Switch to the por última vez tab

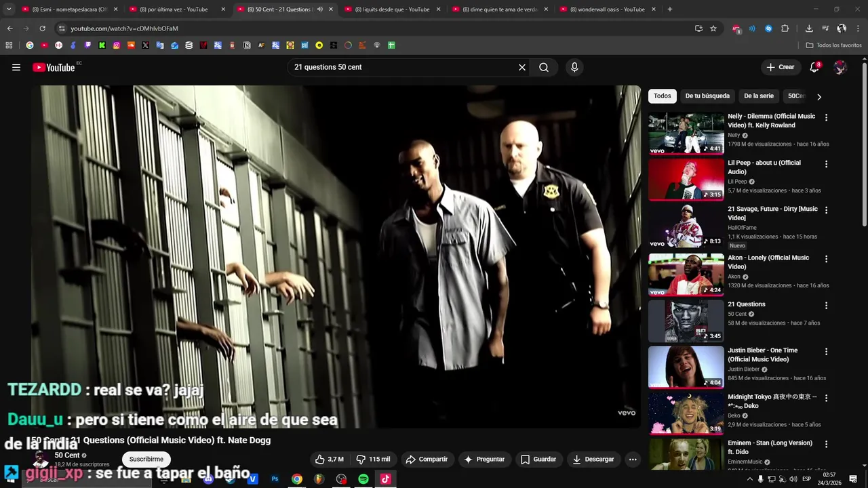(x=178, y=9)
